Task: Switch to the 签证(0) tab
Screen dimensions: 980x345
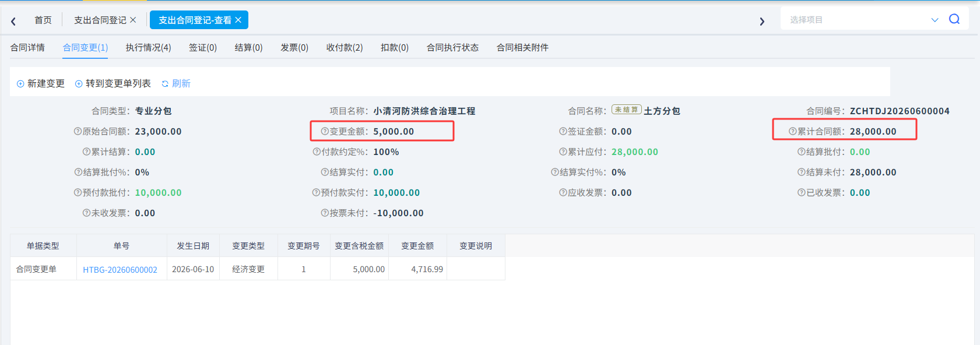Action: pyautogui.click(x=203, y=47)
